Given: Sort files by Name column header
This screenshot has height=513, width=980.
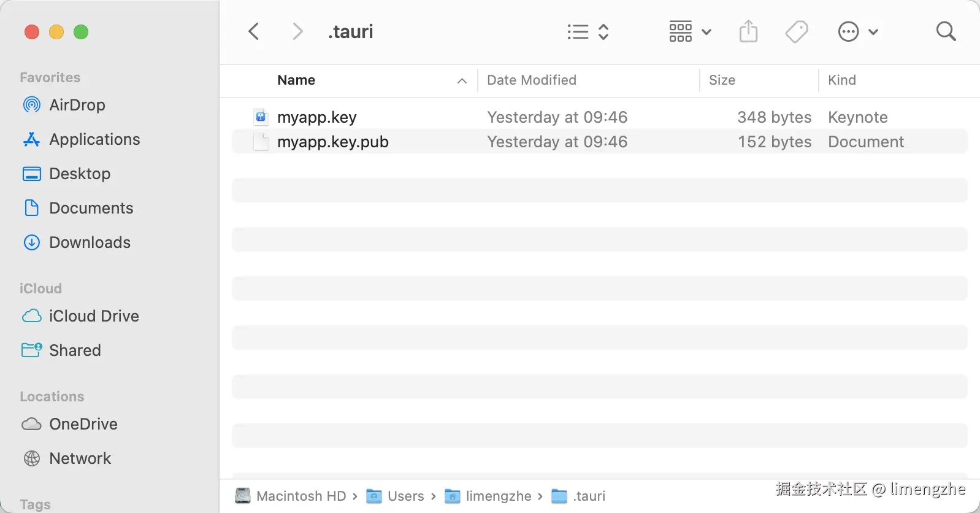Looking at the screenshot, I should 296,80.
